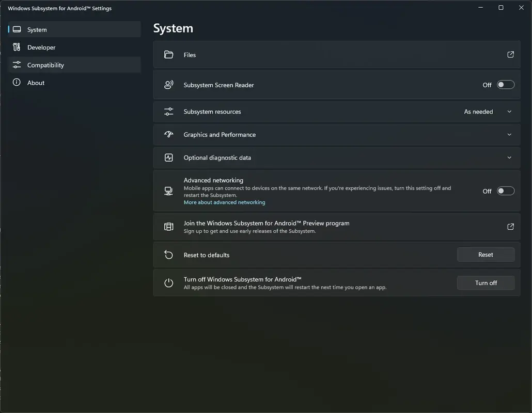Image resolution: width=532 pixels, height=413 pixels.
Task: Click the Reset to defaults circular arrow icon
Action: click(x=168, y=255)
